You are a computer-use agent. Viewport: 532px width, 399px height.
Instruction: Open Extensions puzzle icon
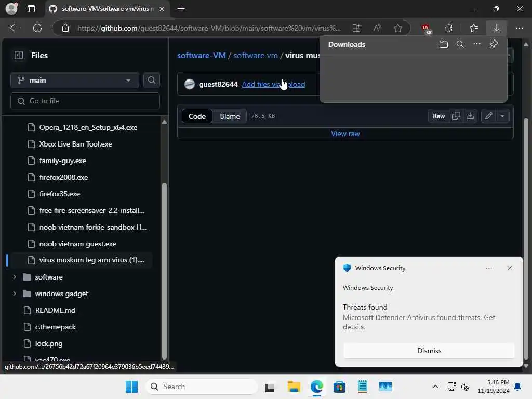pos(448,28)
